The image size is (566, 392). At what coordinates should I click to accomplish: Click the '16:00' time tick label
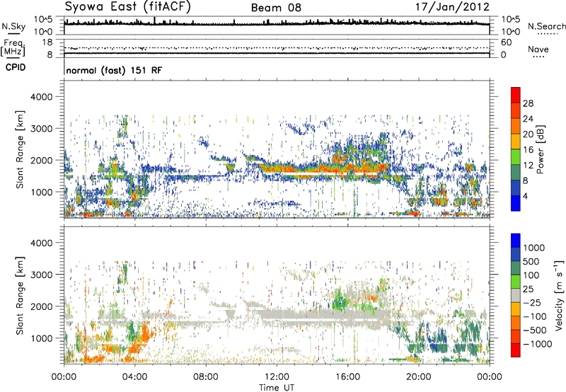(347, 377)
